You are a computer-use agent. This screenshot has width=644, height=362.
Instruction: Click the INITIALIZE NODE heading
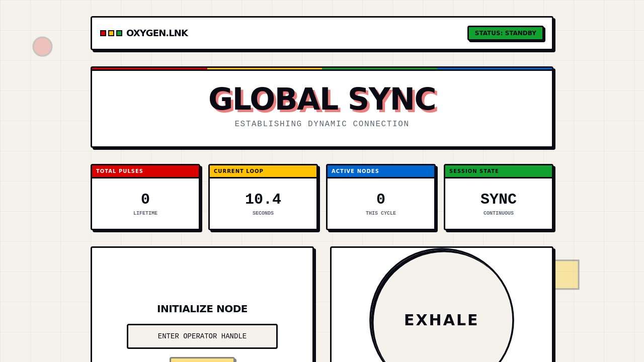202,309
